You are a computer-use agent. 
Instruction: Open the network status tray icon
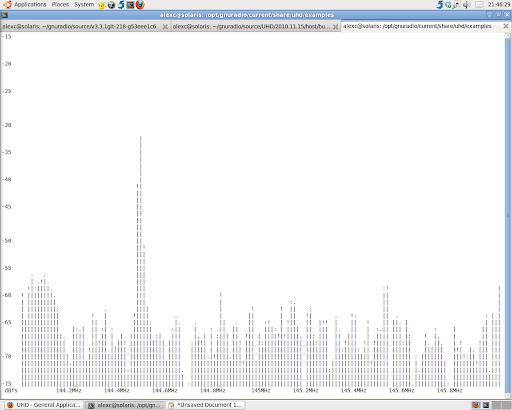(x=448, y=5)
